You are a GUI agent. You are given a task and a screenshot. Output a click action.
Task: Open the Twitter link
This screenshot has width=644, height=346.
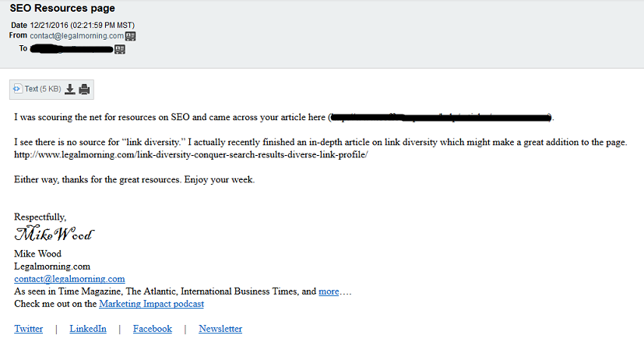tap(28, 329)
